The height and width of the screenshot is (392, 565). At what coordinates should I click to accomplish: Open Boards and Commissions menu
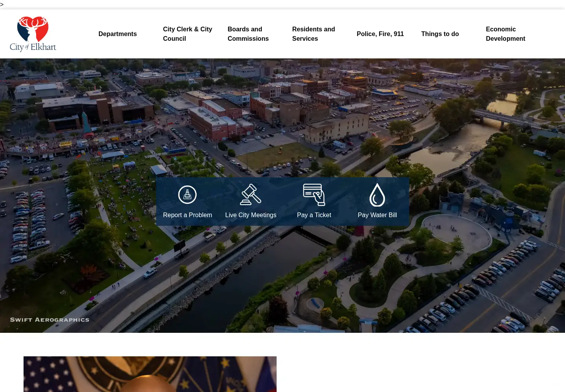pyautogui.click(x=248, y=34)
